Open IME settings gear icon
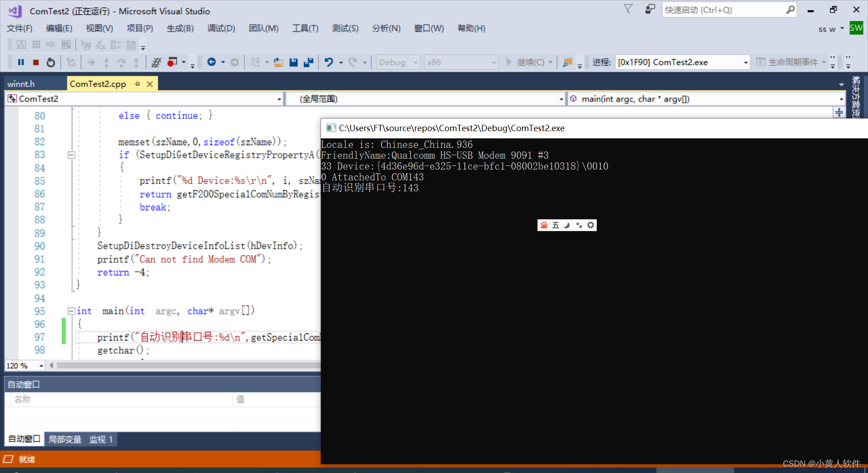868x473 pixels. (590, 225)
